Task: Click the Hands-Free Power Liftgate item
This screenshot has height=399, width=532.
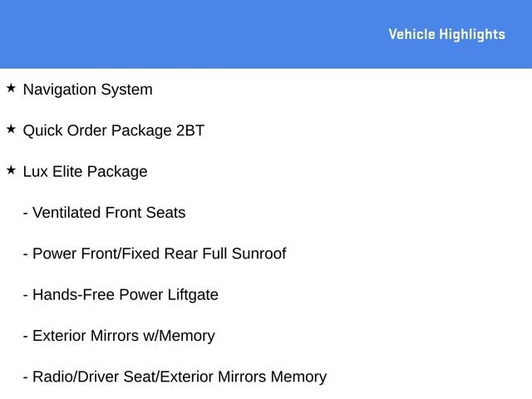Action: point(121,295)
